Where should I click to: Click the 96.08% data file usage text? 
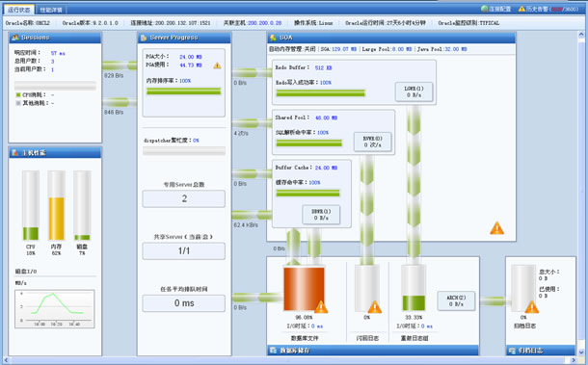pyautogui.click(x=304, y=318)
